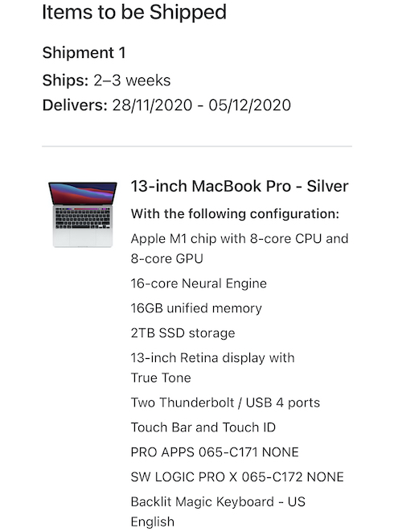Click the Ships: 2–3 weeks text

[106, 80]
